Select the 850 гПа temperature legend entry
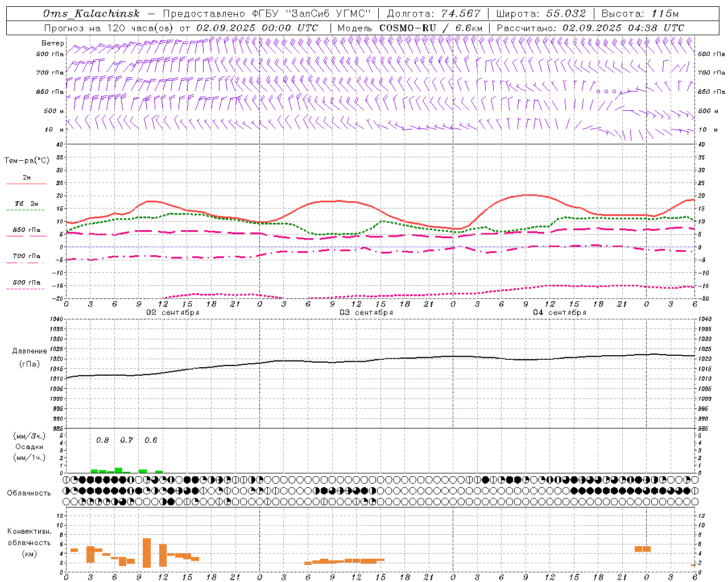The height and width of the screenshot is (582, 728). pyautogui.click(x=26, y=230)
